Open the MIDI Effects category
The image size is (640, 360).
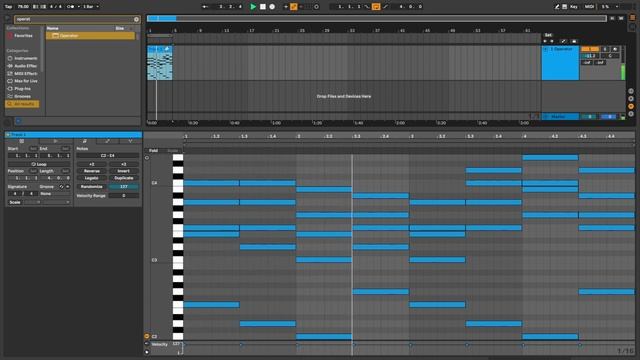point(23,73)
